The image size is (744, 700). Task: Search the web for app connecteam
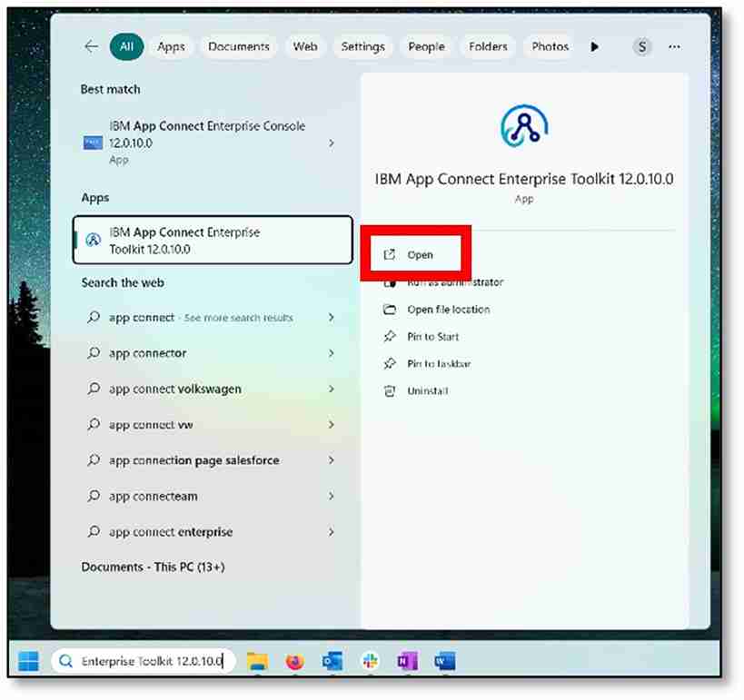point(213,496)
